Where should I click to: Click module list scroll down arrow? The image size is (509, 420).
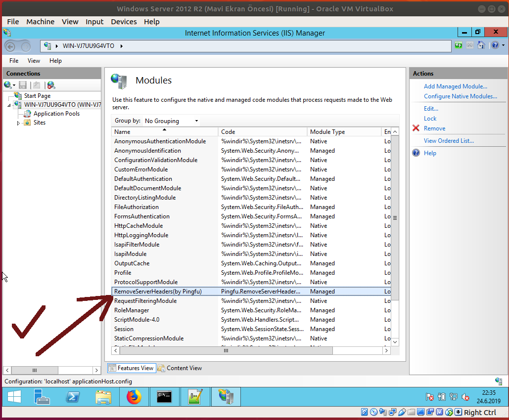[x=395, y=342]
